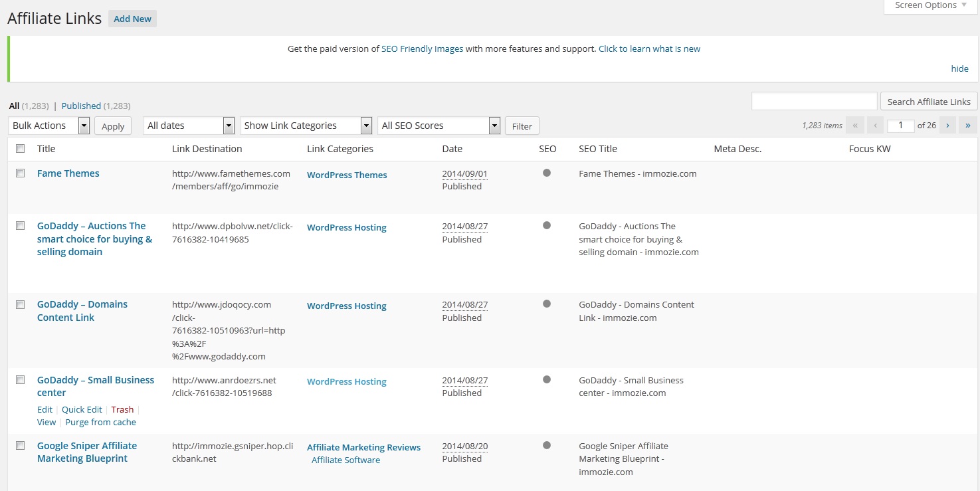This screenshot has height=491, width=980.
Task: Click Purge from cache link
Action: [100, 422]
